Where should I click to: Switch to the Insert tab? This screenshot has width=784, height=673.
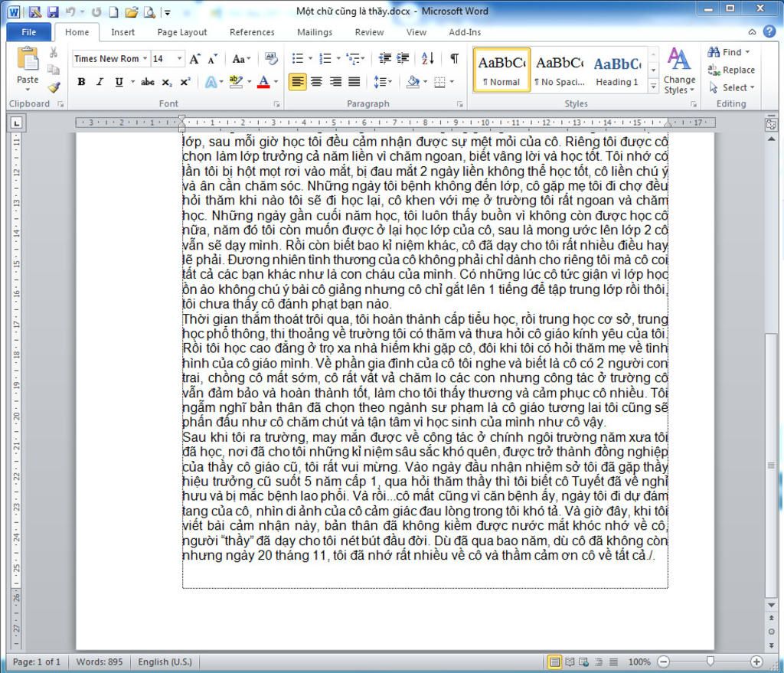123,32
